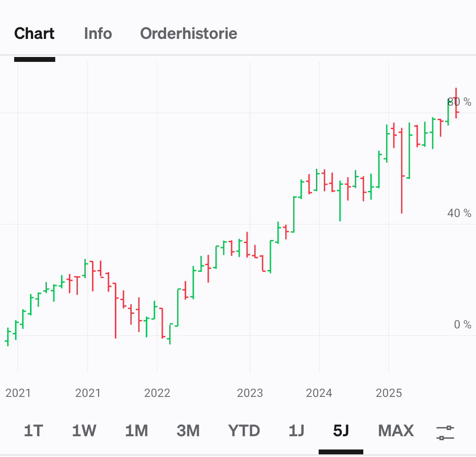
Task: Switch chart to 1W range
Action: click(x=84, y=430)
